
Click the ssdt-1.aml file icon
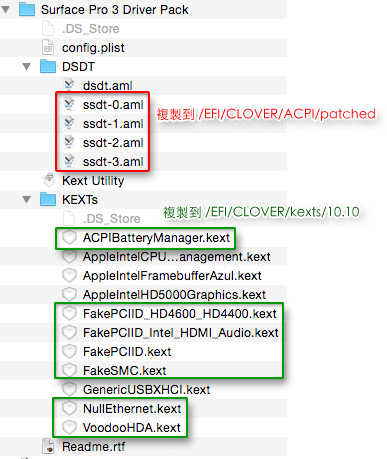[69, 123]
